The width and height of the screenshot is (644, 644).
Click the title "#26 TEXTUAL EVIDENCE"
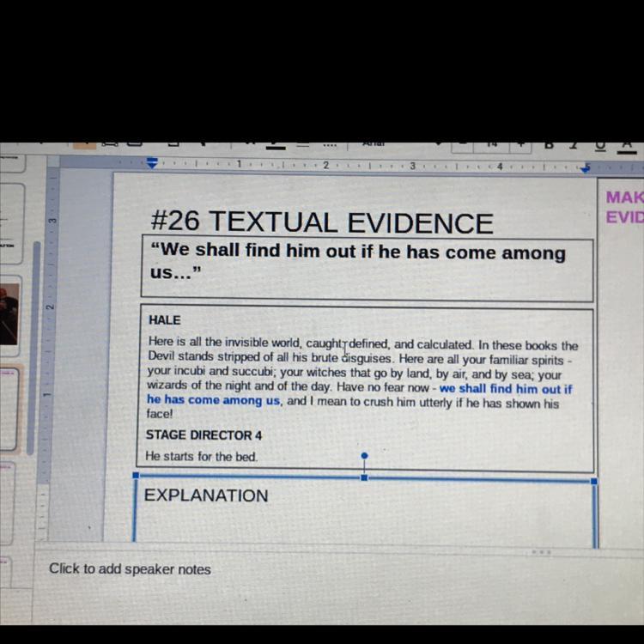pyautogui.click(x=322, y=222)
